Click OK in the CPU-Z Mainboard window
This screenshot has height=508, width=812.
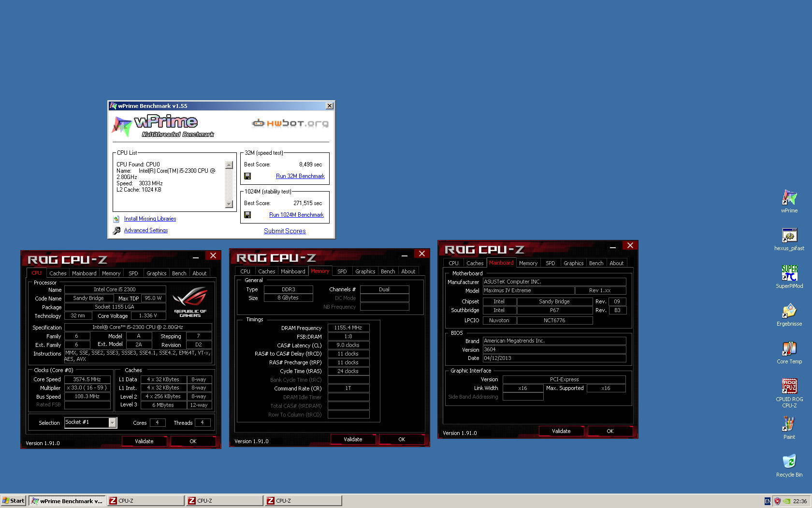coord(610,431)
